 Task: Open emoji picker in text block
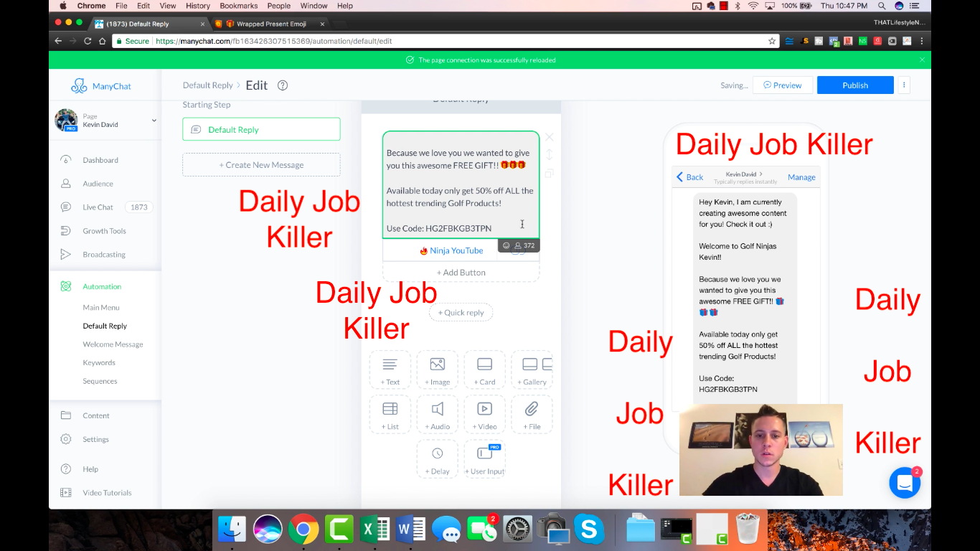point(507,245)
